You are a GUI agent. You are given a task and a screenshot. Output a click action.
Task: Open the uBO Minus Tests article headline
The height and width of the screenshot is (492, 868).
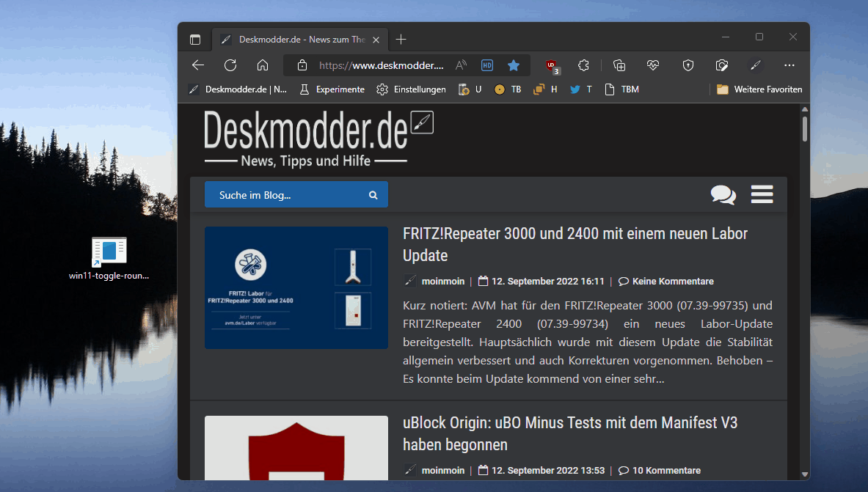coord(570,434)
